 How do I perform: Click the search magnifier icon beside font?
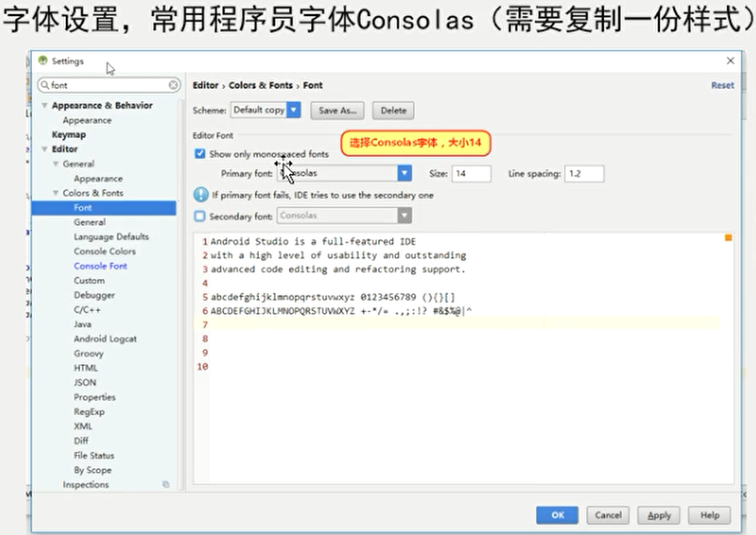(x=44, y=85)
